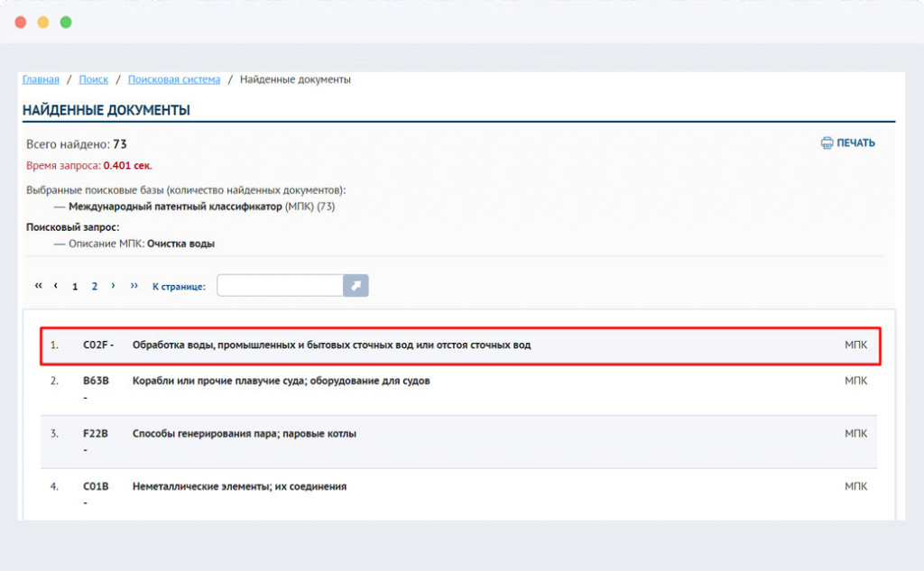Open the Поиск breadcrumb link
The image size is (924, 571).
[94, 79]
